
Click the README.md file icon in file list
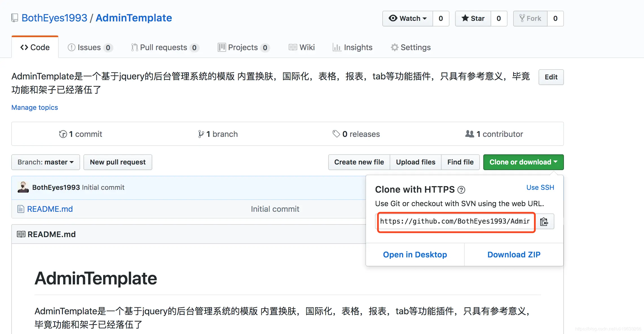point(21,209)
